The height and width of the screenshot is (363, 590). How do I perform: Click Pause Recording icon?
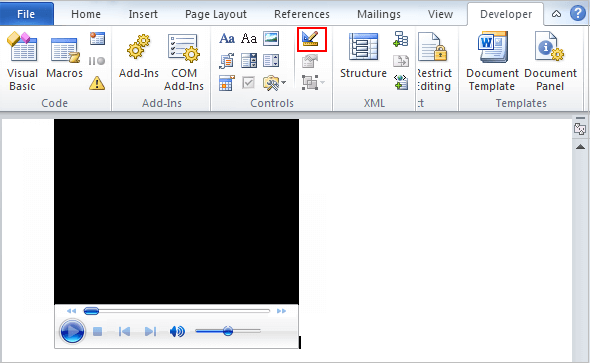point(97,61)
